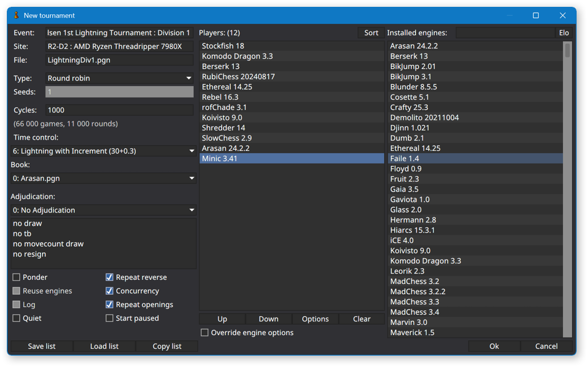This screenshot has width=588, height=367.
Task: Select Minic 3.41 player
Action: tap(292, 158)
